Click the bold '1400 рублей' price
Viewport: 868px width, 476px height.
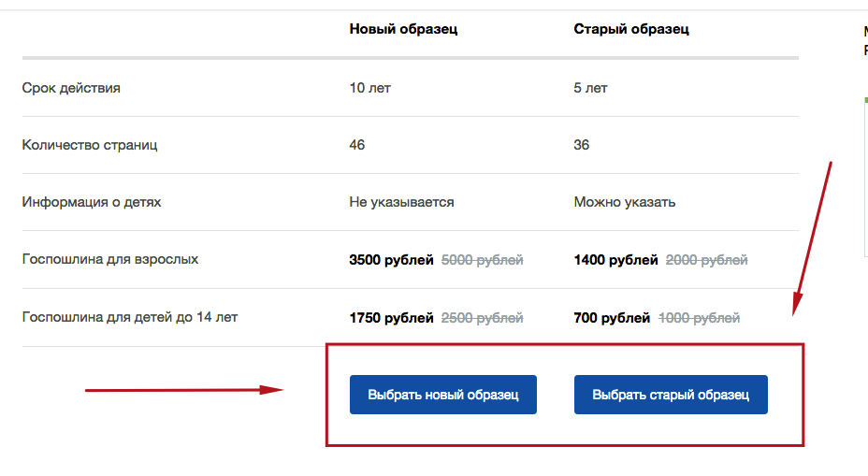coord(615,260)
